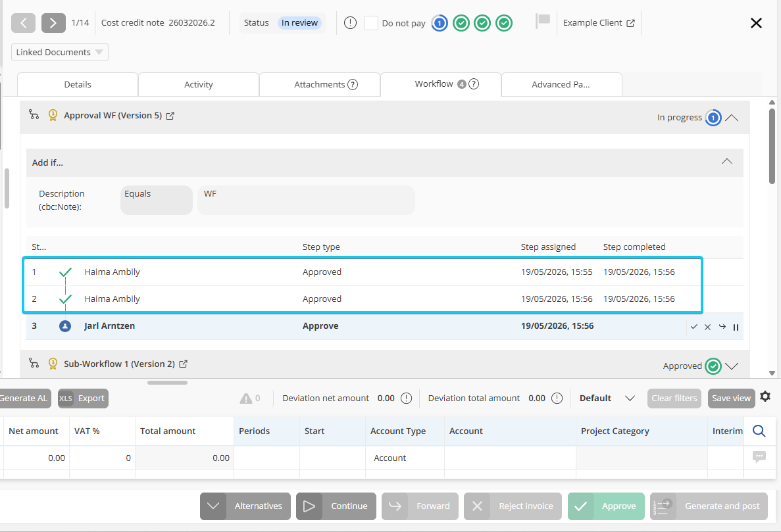Pause Jarl Arntzen's workflow step
This screenshot has height=532, width=781.
pos(736,327)
